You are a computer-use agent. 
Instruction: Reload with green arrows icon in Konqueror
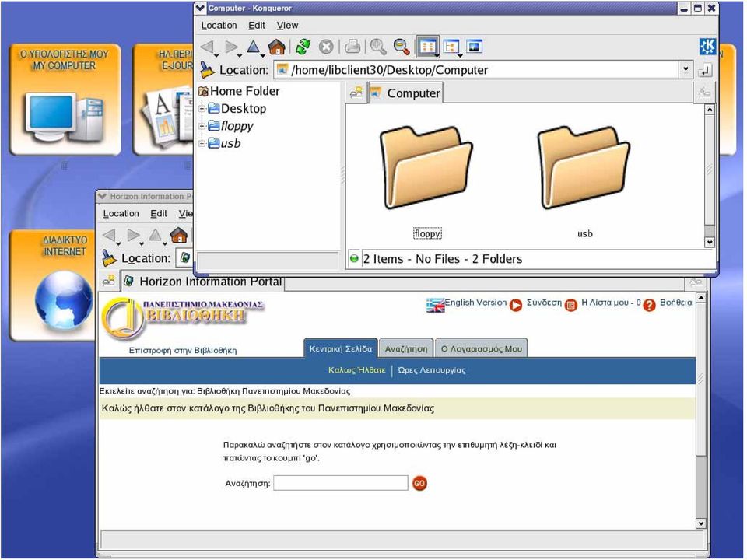(303, 46)
